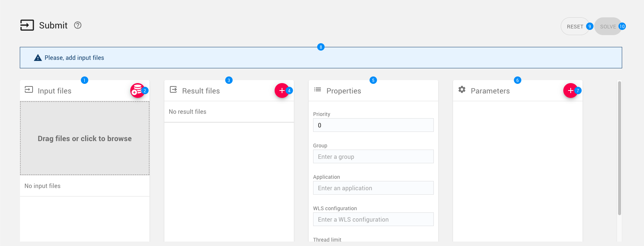Click the Parameters gear icon

click(x=462, y=90)
